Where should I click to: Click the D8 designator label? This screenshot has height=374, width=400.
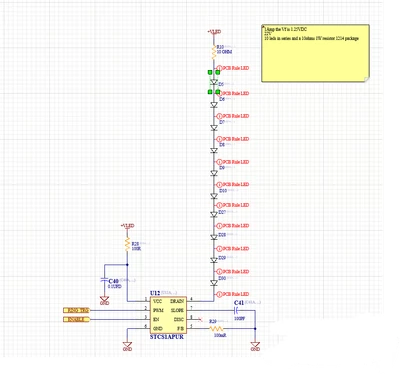tap(222, 145)
